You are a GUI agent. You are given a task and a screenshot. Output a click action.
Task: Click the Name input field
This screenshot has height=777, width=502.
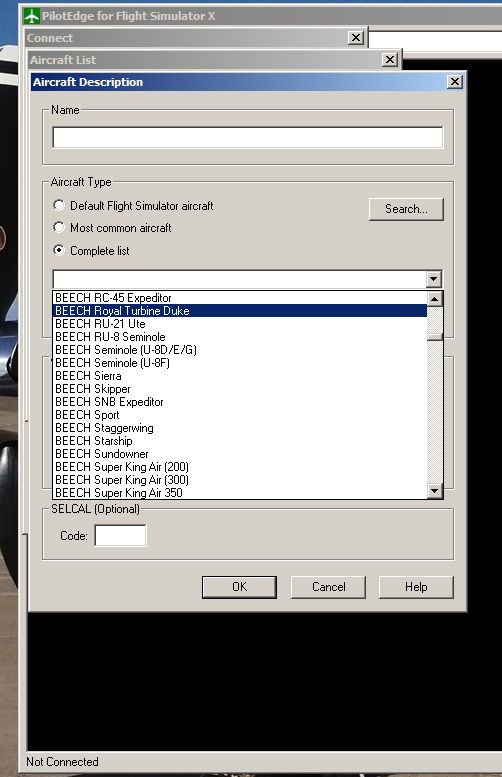click(248, 137)
